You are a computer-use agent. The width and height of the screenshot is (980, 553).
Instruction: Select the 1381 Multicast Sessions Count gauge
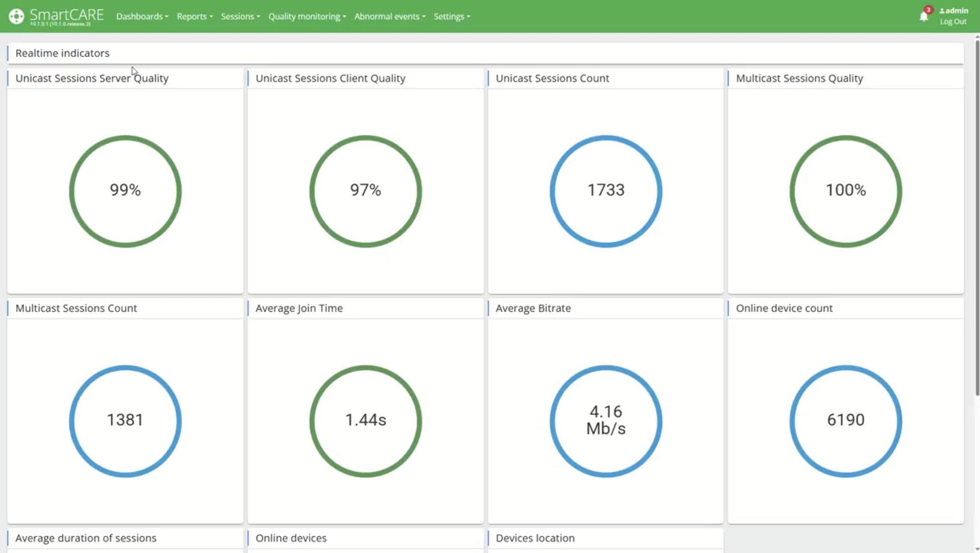click(125, 421)
